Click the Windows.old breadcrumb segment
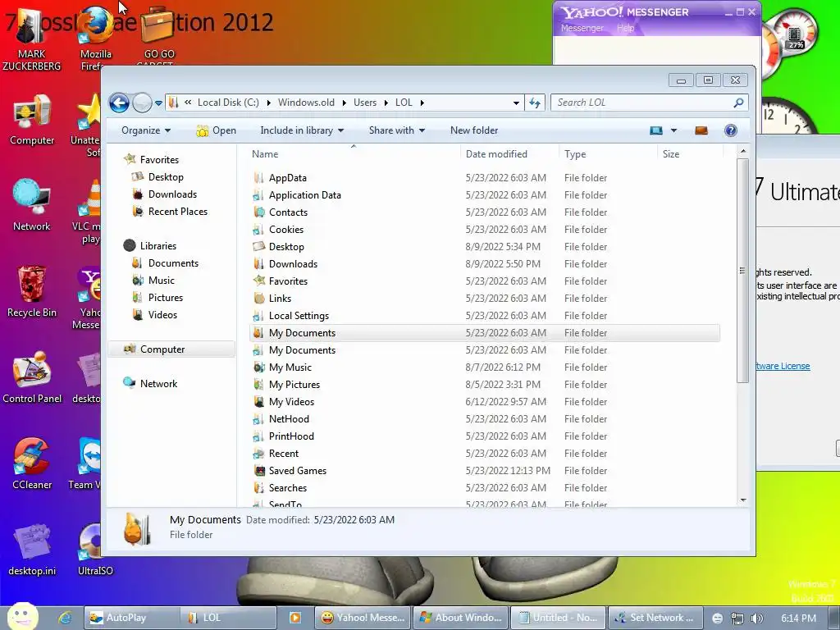The width and height of the screenshot is (840, 630). [306, 103]
